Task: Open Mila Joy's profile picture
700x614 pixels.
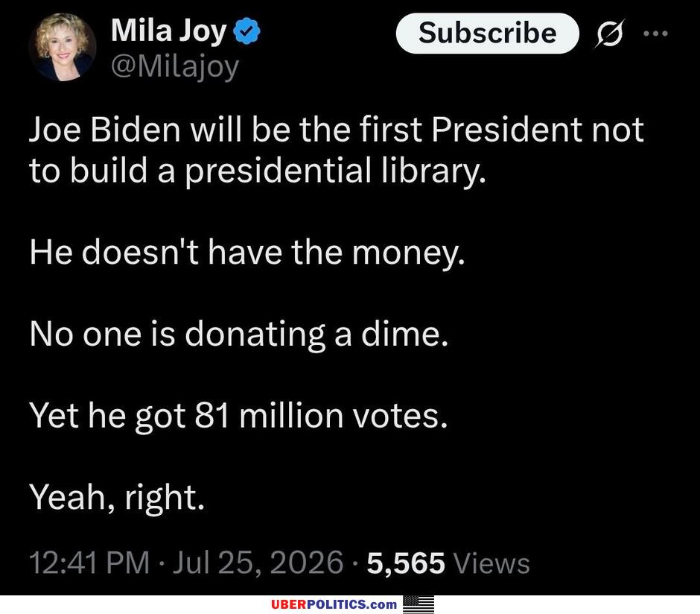Action: [63, 47]
